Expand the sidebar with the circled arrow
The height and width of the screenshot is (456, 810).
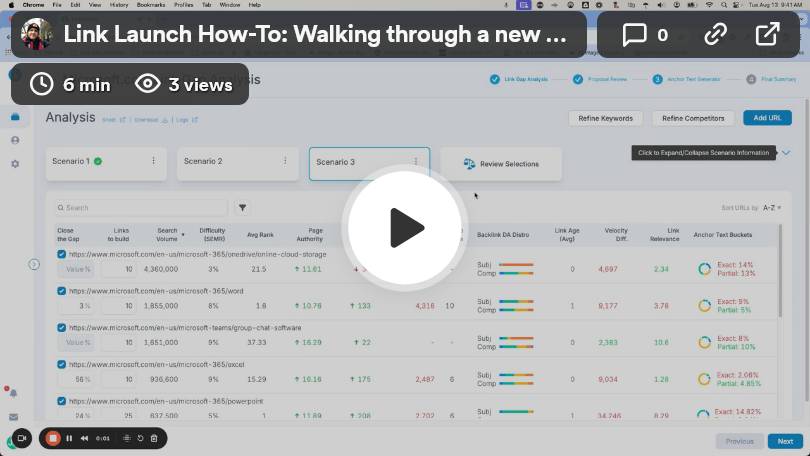point(34,264)
